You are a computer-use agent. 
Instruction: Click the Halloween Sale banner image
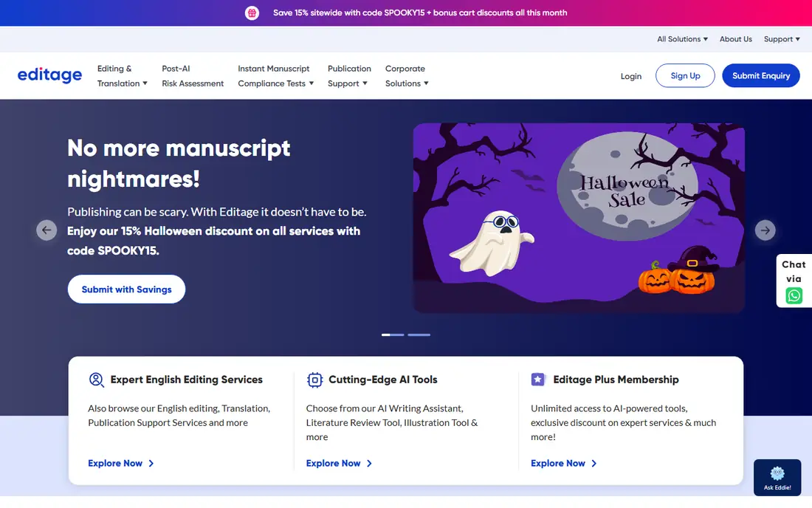click(579, 218)
